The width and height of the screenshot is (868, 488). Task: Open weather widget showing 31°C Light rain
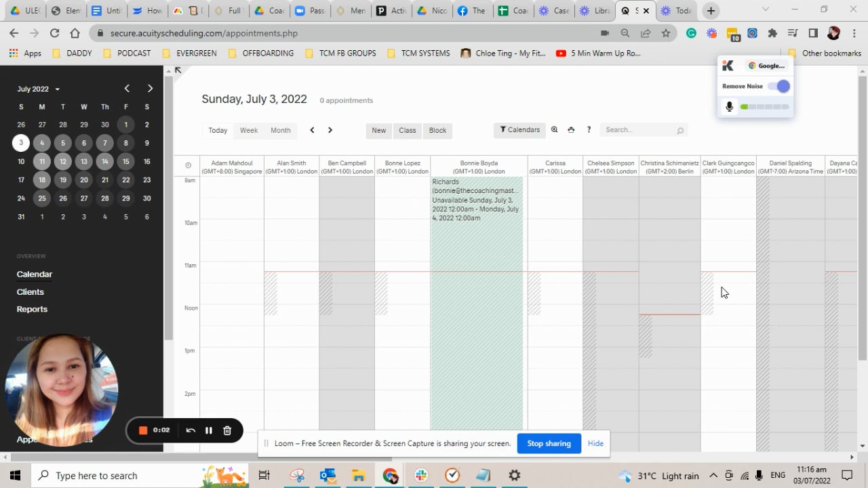659,476
